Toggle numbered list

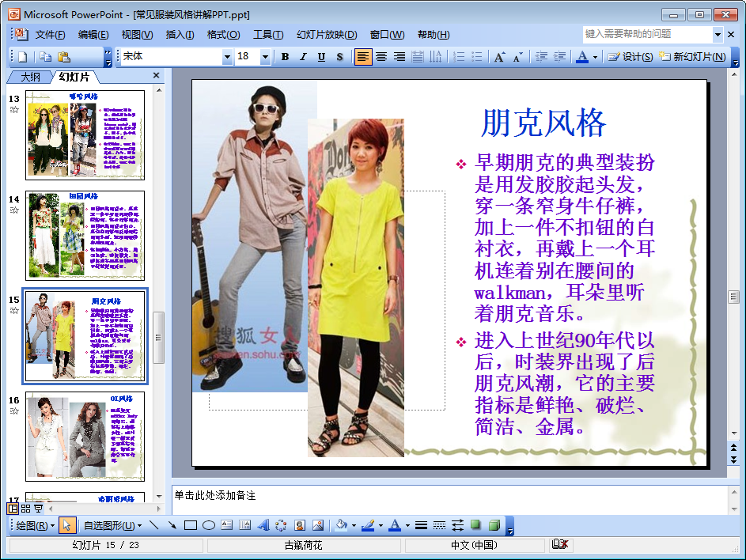tap(459, 57)
